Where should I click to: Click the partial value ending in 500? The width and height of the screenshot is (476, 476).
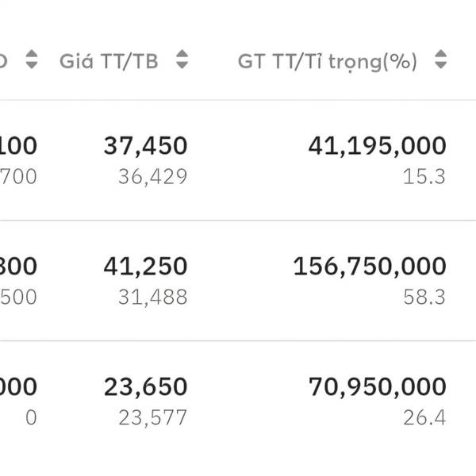click(x=17, y=297)
